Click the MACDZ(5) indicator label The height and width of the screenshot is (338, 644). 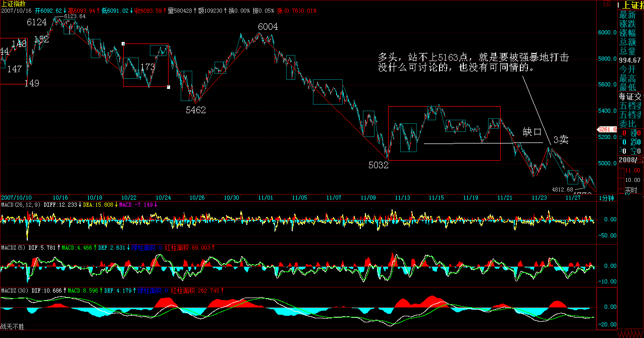(x=13, y=247)
